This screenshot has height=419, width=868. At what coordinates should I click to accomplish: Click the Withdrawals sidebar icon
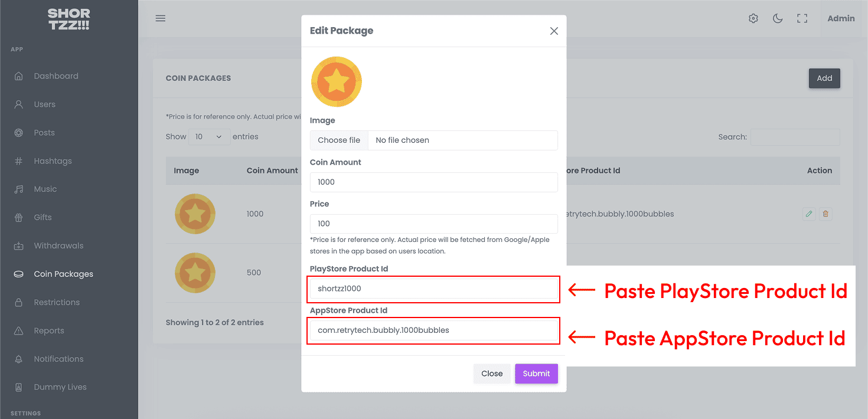[x=19, y=245]
